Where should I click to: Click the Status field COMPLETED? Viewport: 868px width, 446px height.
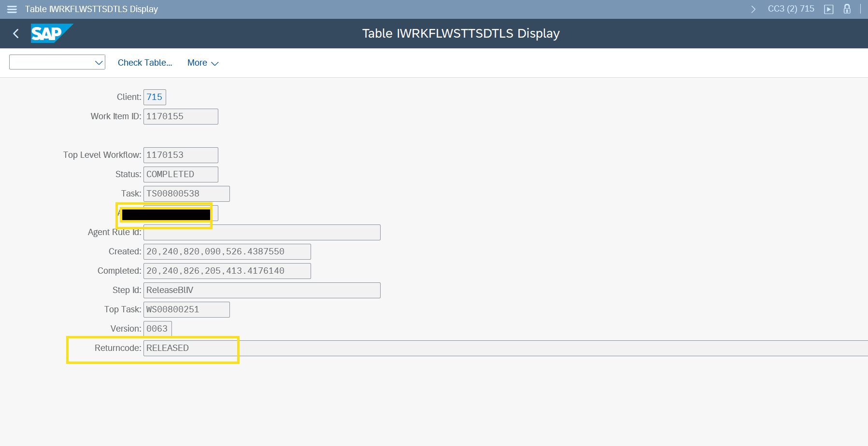[x=181, y=174]
